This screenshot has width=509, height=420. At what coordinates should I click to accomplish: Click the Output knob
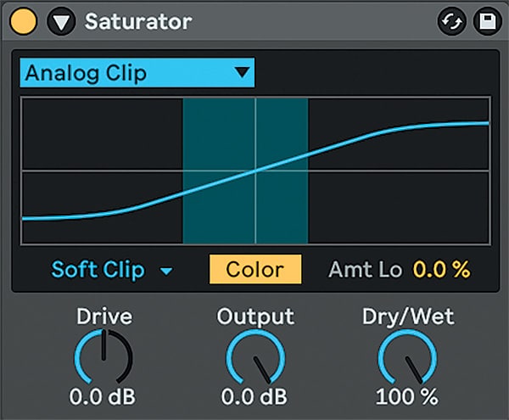255,357
